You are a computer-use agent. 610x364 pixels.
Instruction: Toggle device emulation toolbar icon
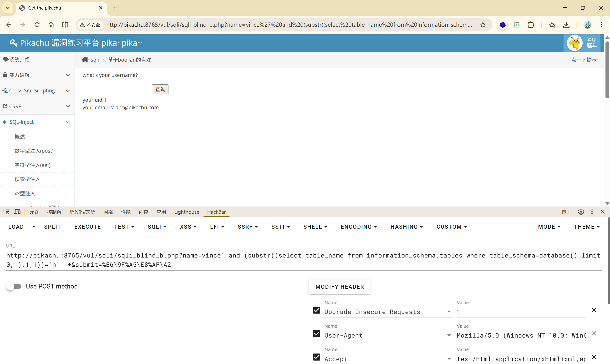click(17, 212)
